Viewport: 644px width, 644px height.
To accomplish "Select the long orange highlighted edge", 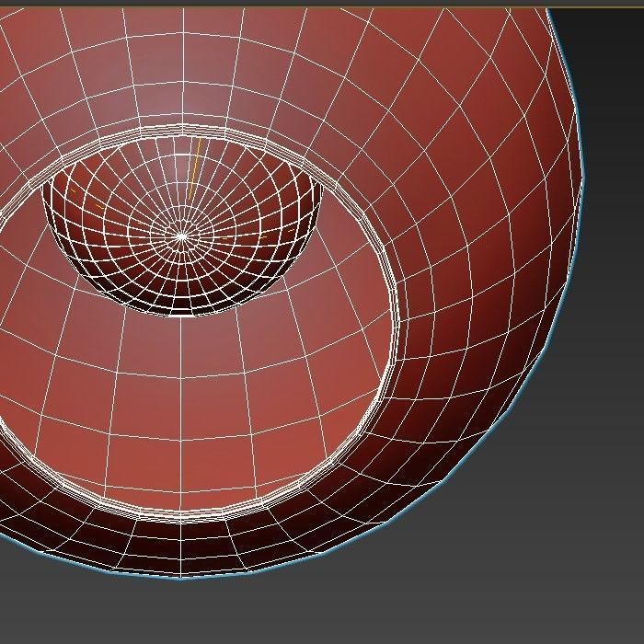I will (x=194, y=168).
